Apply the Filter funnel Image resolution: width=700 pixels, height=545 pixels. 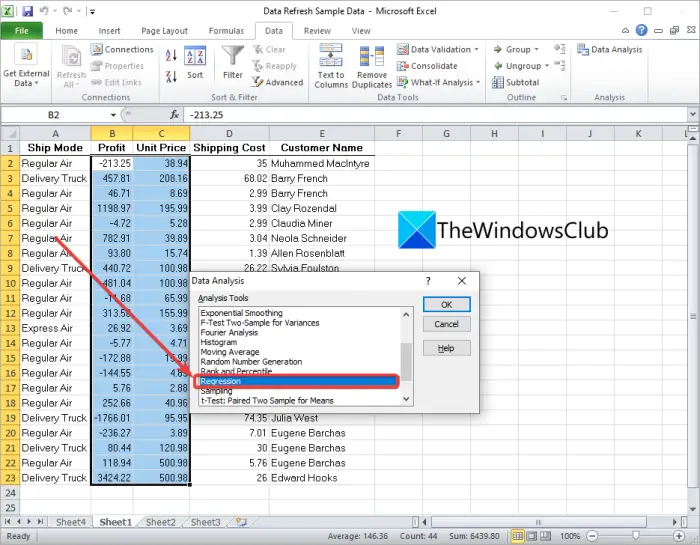click(233, 62)
